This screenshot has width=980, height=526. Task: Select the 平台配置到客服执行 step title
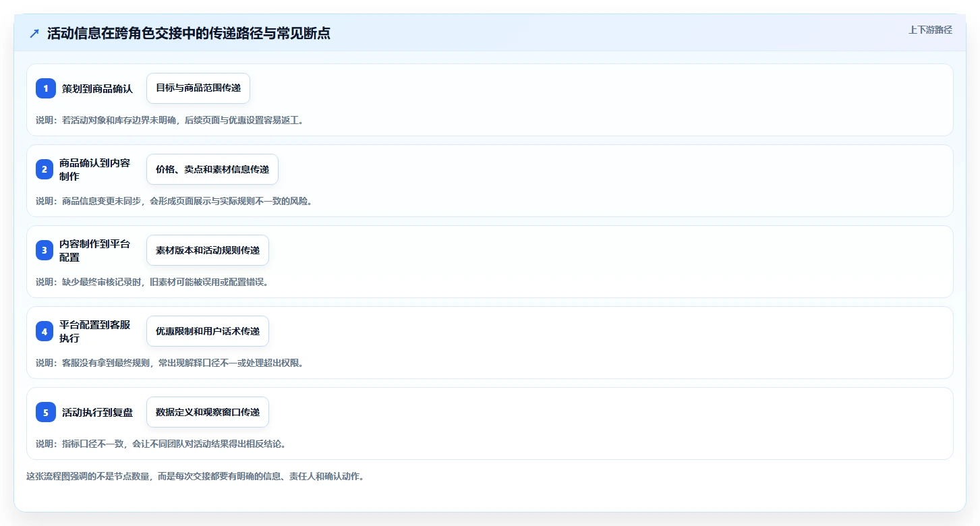(94, 331)
